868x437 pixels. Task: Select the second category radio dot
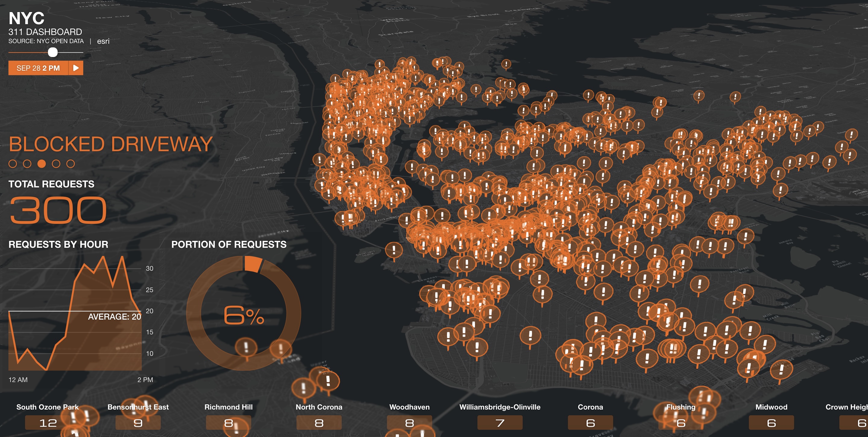pos(27,164)
